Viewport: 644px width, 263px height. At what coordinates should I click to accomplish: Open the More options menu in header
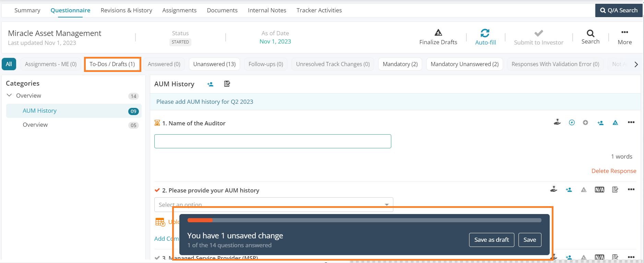(625, 37)
